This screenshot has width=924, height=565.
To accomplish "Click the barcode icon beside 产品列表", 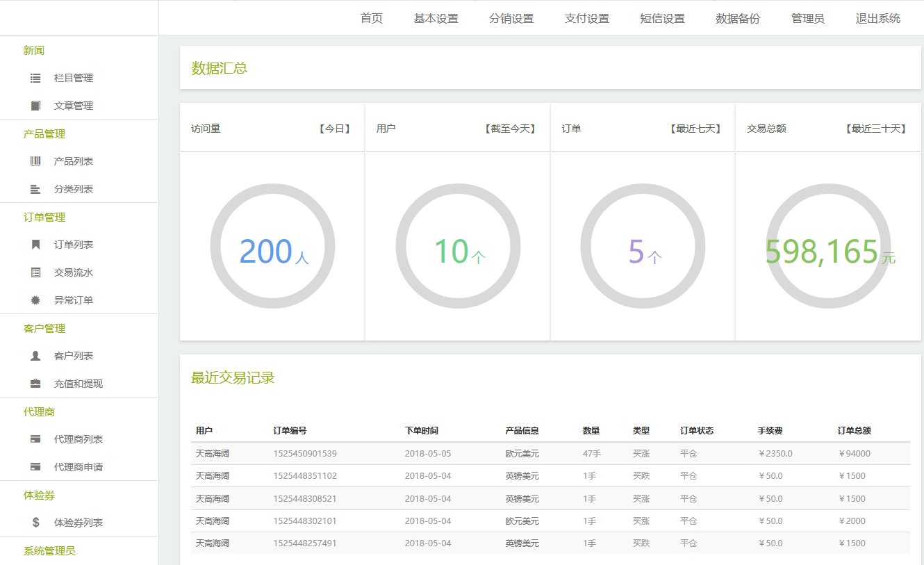I will click(x=35, y=161).
